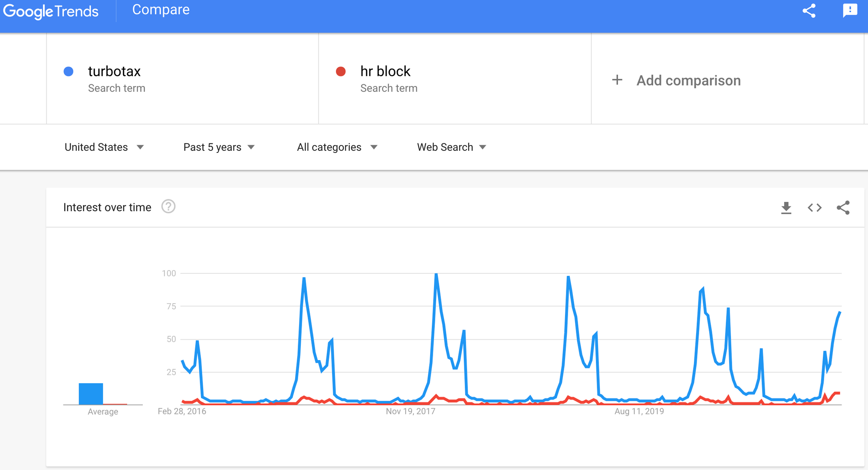
Task: Edit the hr block search term
Action: [x=385, y=71]
